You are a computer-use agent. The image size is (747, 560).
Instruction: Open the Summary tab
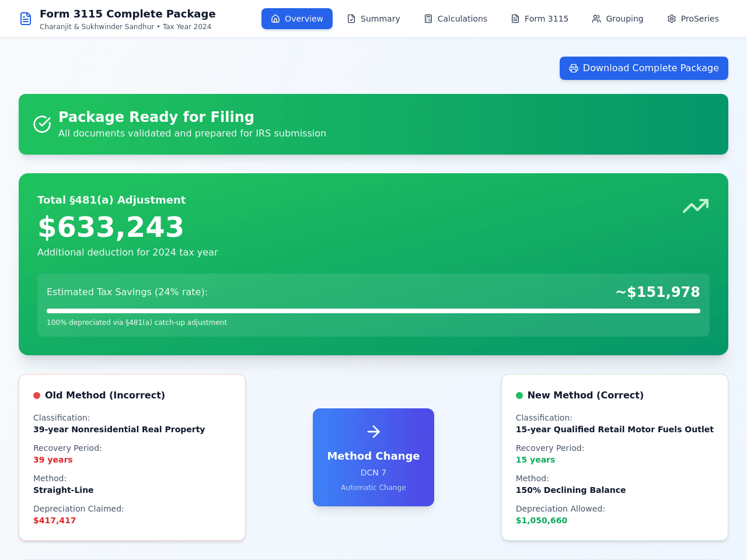click(373, 19)
